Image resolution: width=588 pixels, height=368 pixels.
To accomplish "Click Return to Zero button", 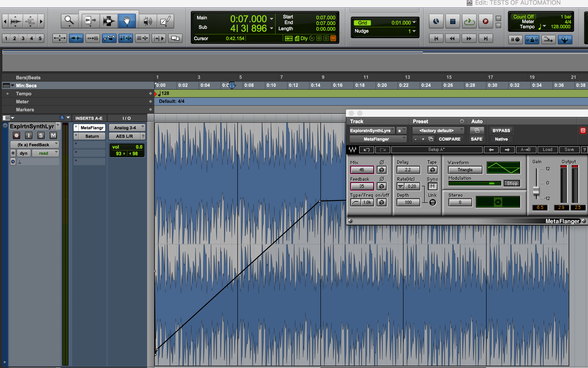I will coord(436,38).
